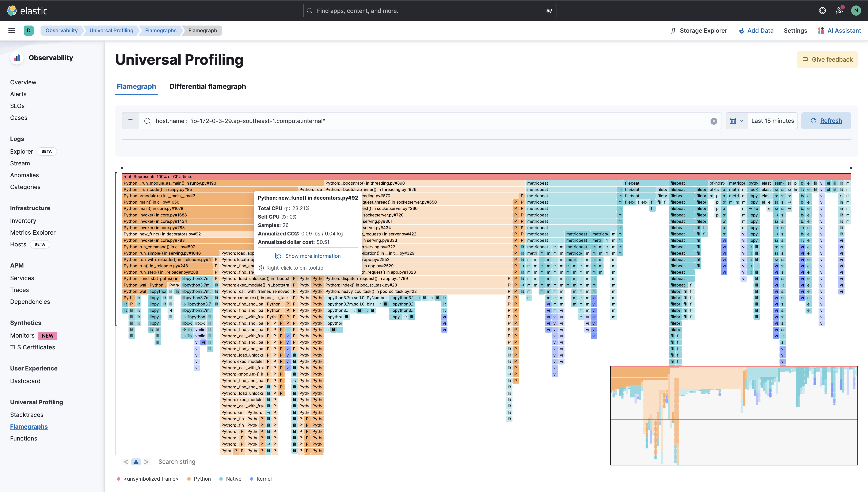Click the 'D' deployment space icon

[29, 30]
